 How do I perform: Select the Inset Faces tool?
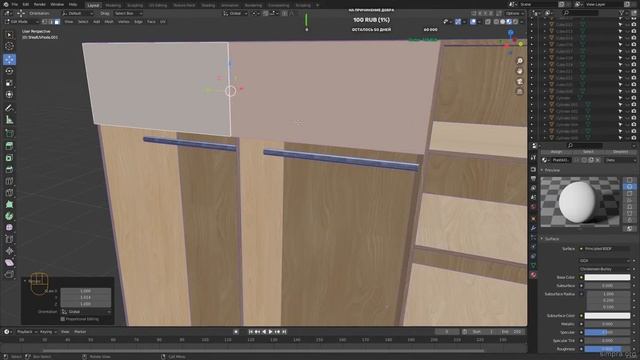9,158
